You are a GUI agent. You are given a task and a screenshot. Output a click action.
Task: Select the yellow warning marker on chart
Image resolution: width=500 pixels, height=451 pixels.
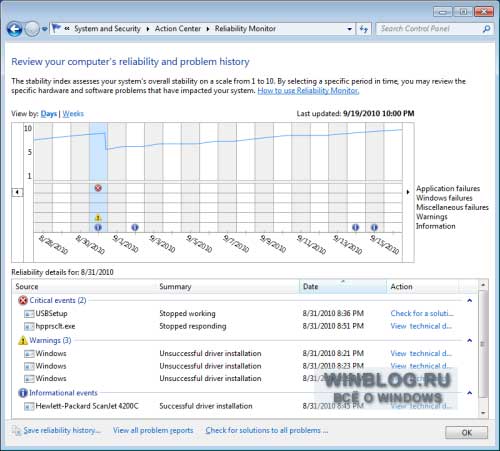click(x=98, y=218)
